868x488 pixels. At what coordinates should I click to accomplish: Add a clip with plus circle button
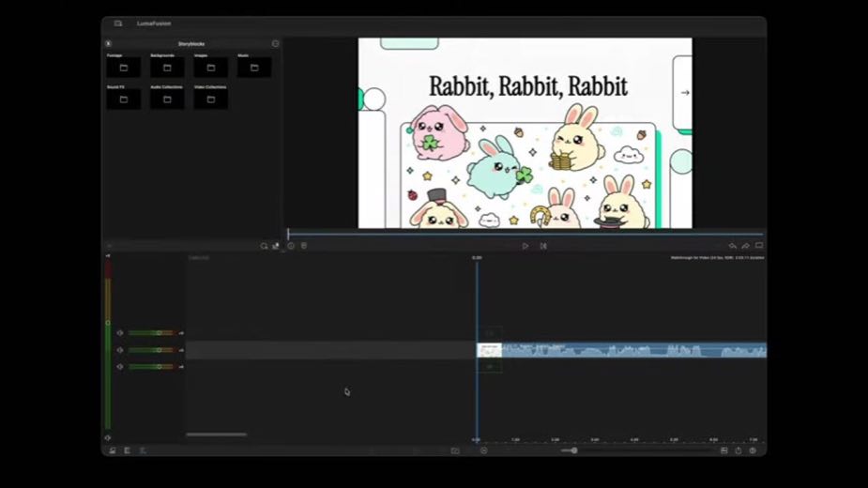[484, 450]
